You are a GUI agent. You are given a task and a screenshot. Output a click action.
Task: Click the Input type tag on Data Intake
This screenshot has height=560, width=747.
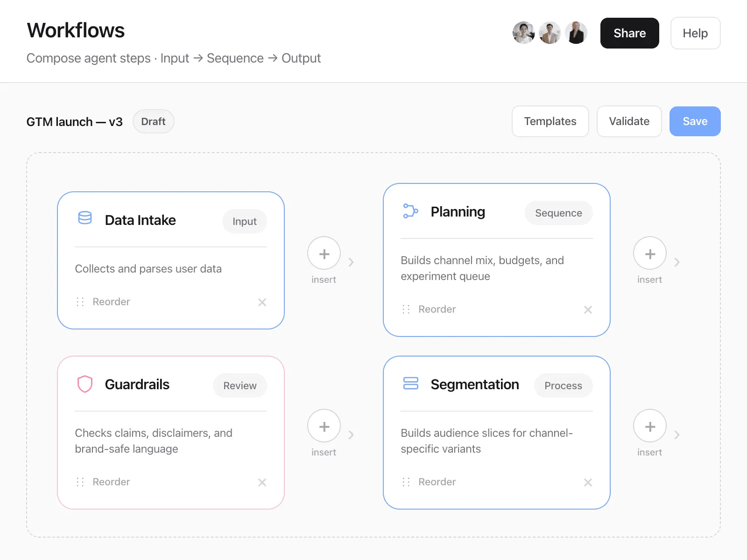245,221
